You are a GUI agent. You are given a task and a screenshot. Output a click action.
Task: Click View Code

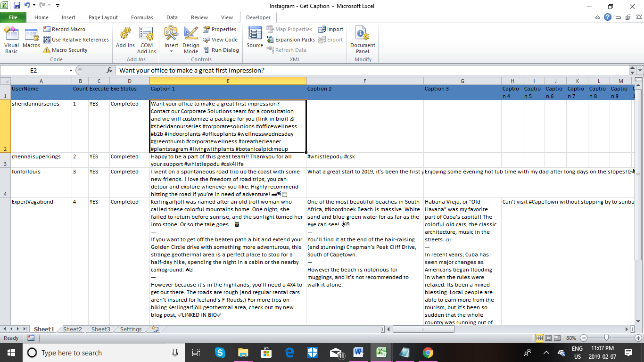coord(220,40)
